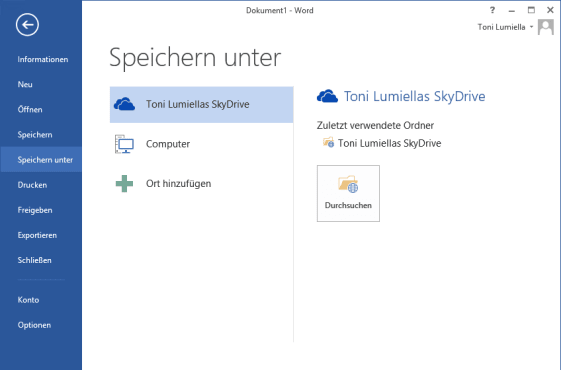561x370 pixels.
Task: Click the recent folder icon under Zuletzt verwendete Ordner
Action: point(328,143)
